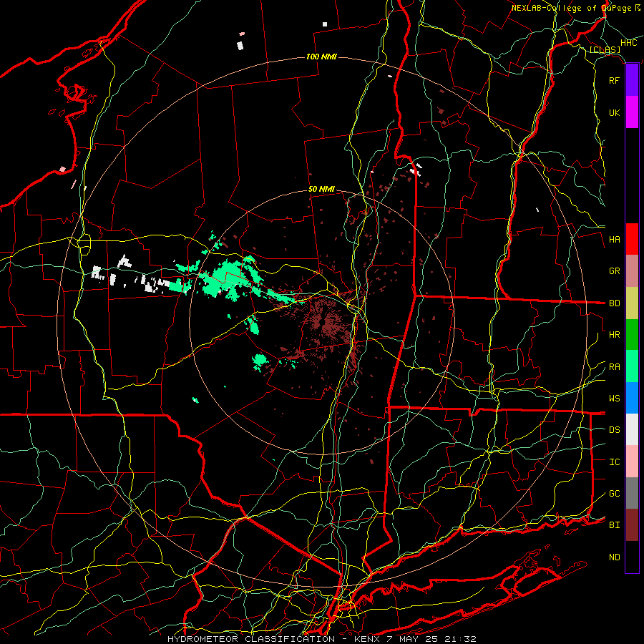644x644 pixels.
Task: Click the BI brown legend swatch
Action: [x=632, y=525]
